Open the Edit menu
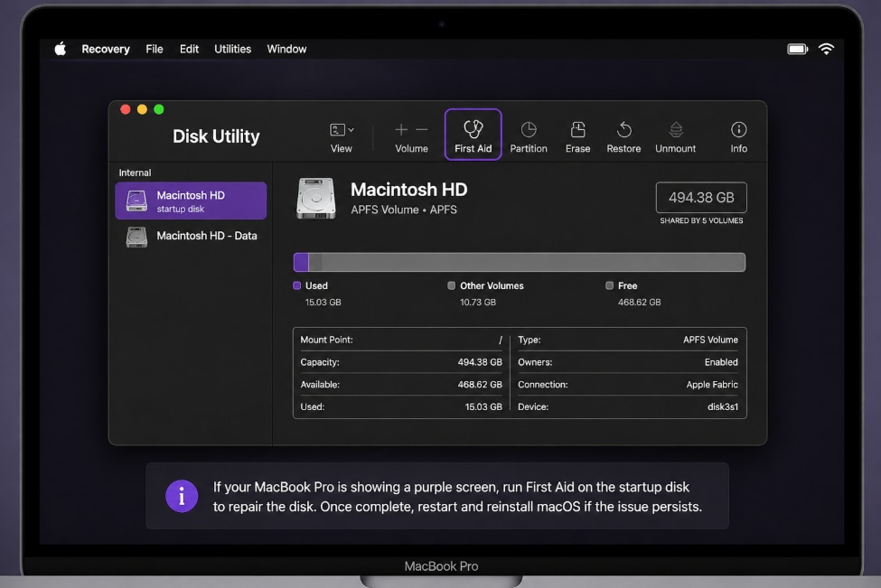This screenshot has width=881, height=588. click(190, 49)
